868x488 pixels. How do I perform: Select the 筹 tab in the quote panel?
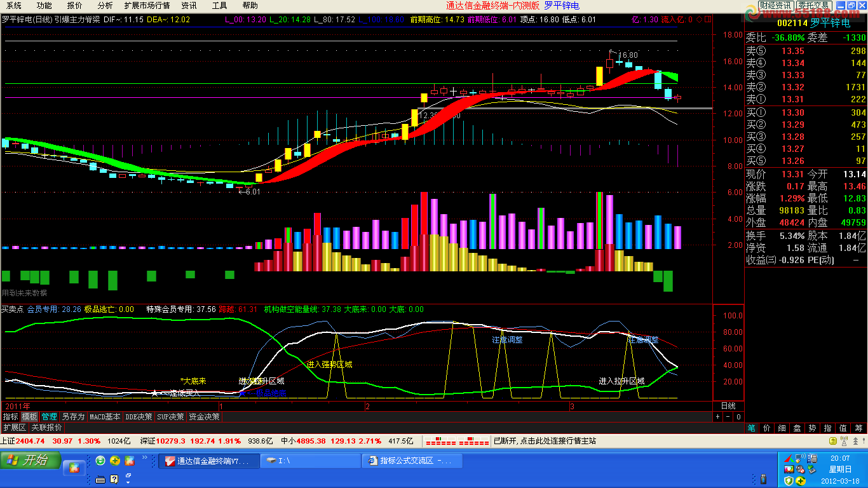859,428
